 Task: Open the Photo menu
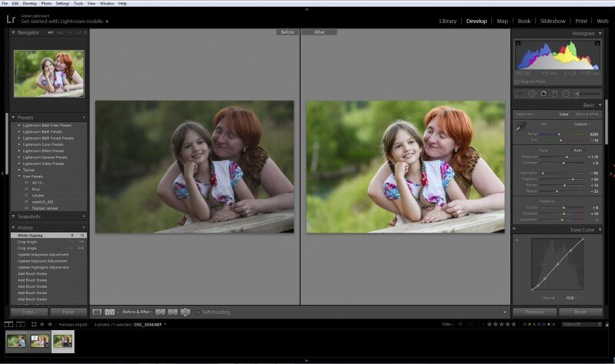point(46,4)
